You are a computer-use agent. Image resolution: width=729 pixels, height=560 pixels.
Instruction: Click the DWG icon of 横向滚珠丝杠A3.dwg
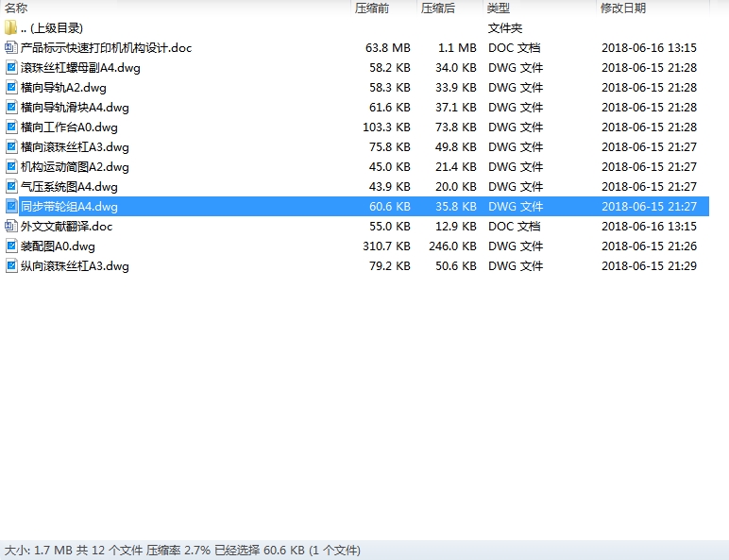[11, 147]
